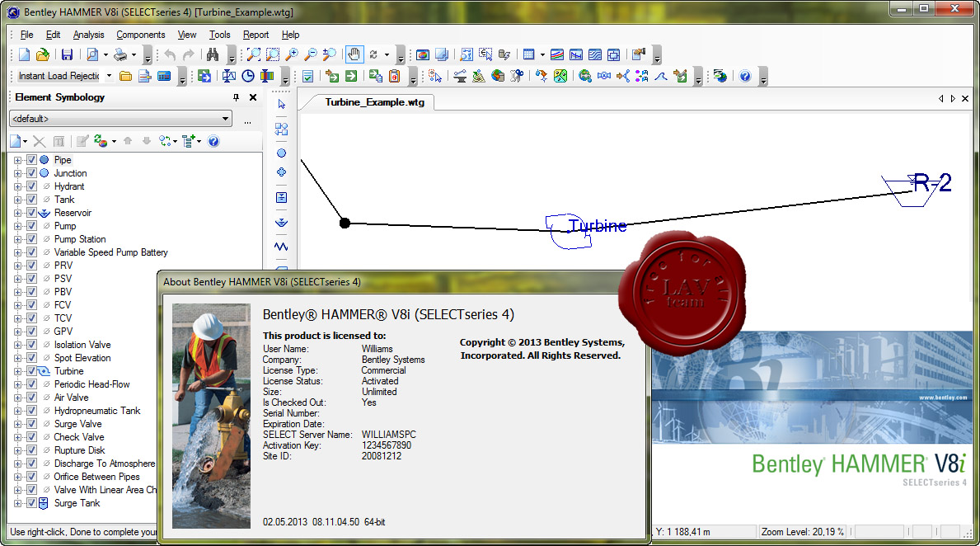Open the FlexTables dropdown arrow
This screenshot has height=546, width=980.
click(x=542, y=55)
